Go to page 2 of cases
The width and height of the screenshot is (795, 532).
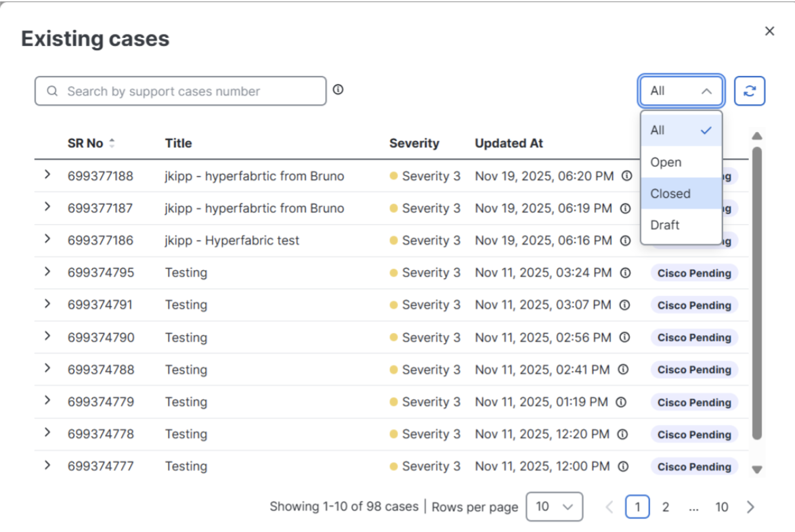(x=666, y=507)
